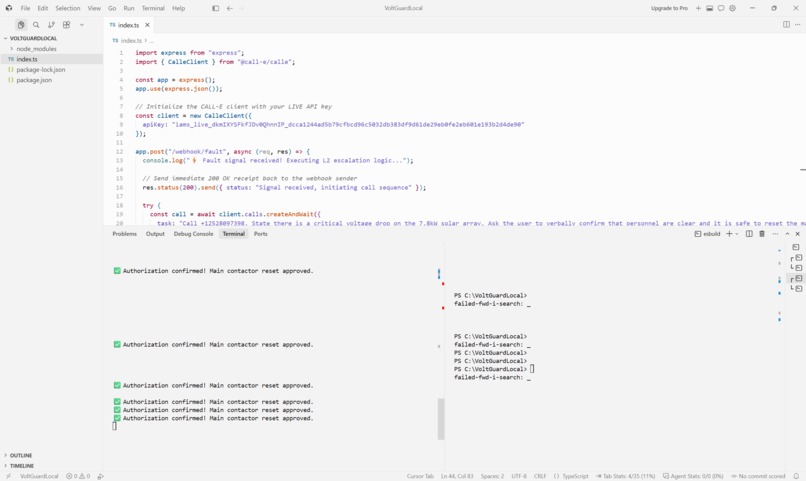Open errors and warnings status indicator
Screen dimensions: 806x481
[x=78, y=476]
